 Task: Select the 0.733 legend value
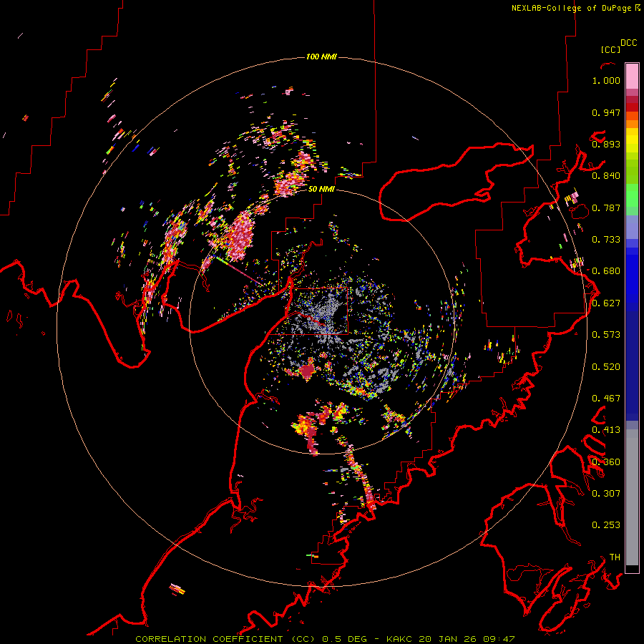point(606,240)
